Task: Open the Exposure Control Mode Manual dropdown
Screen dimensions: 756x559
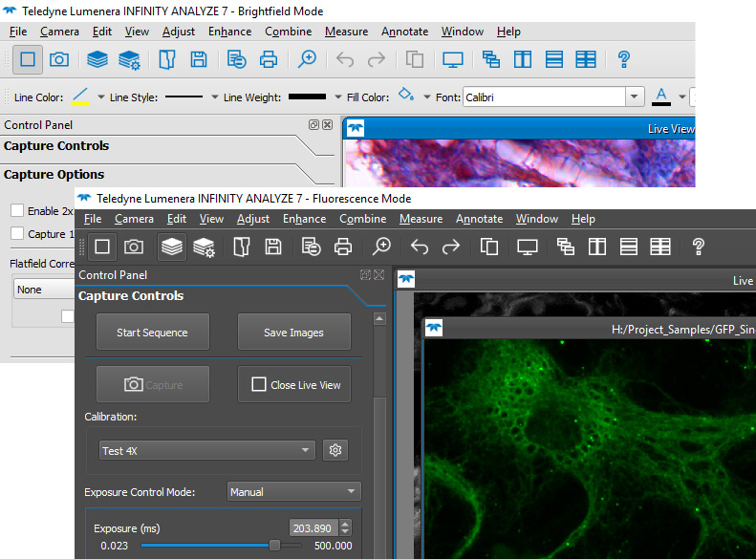Action: 293,491
